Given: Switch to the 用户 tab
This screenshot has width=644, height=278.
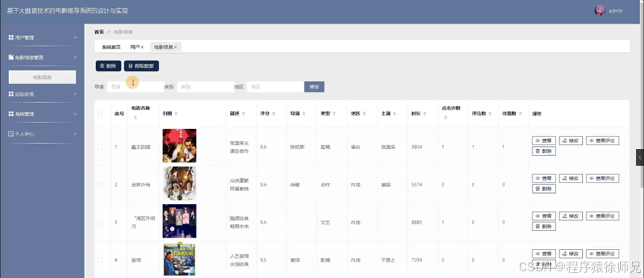Looking at the screenshot, I should 135,47.
